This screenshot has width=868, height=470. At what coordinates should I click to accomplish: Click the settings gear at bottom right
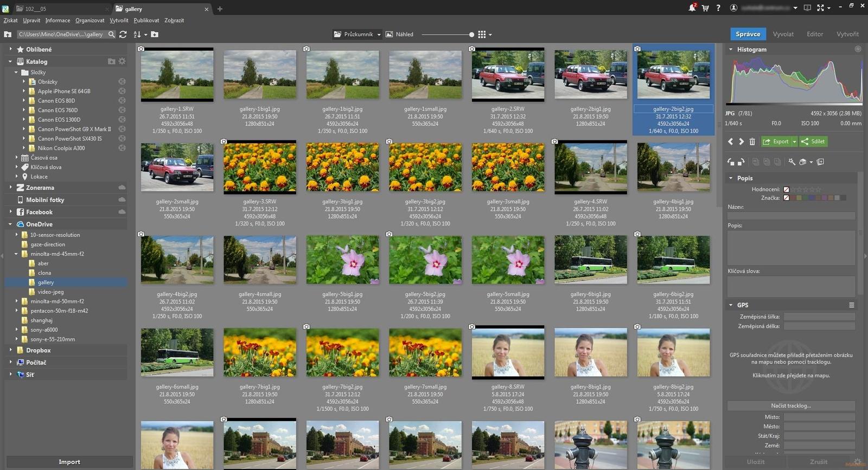tap(857, 462)
